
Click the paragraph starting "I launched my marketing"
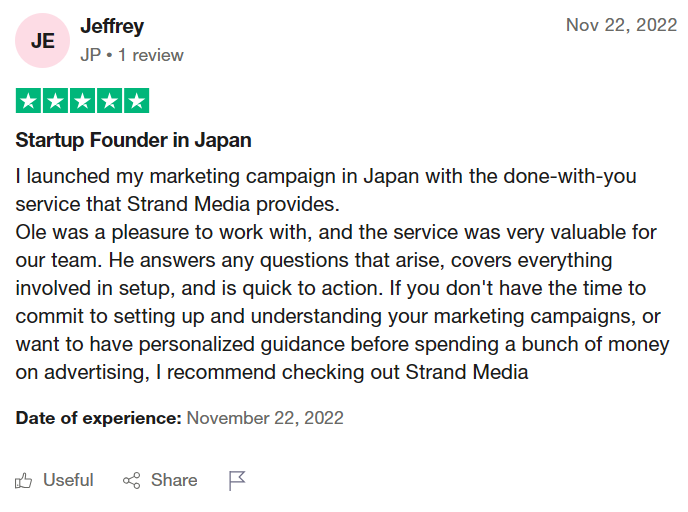tap(326, 190)
